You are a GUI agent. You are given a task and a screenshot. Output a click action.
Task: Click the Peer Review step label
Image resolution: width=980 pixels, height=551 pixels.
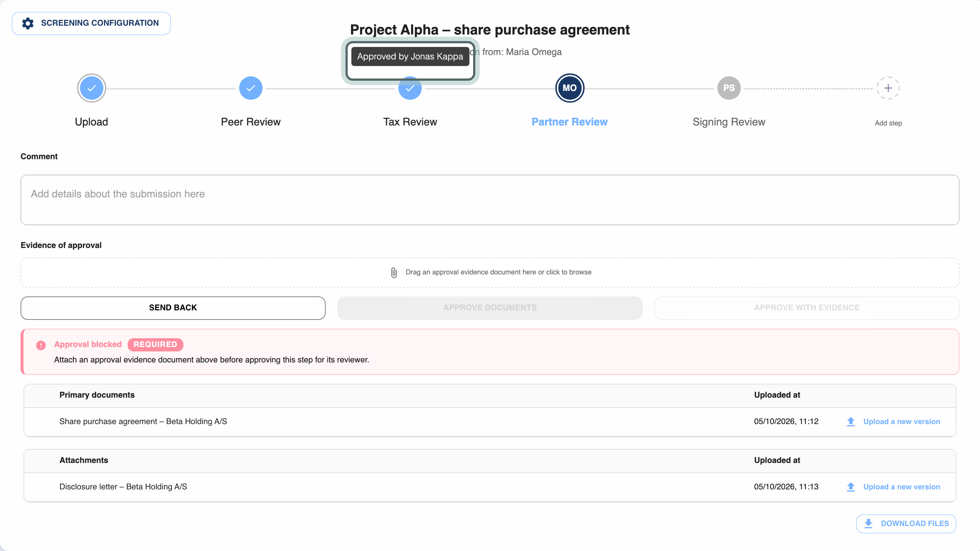point(251,122)
